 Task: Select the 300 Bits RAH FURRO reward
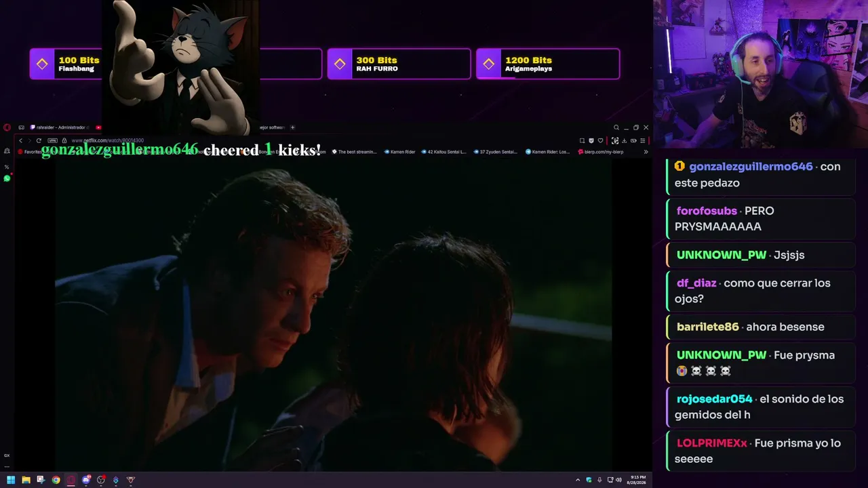399,64
